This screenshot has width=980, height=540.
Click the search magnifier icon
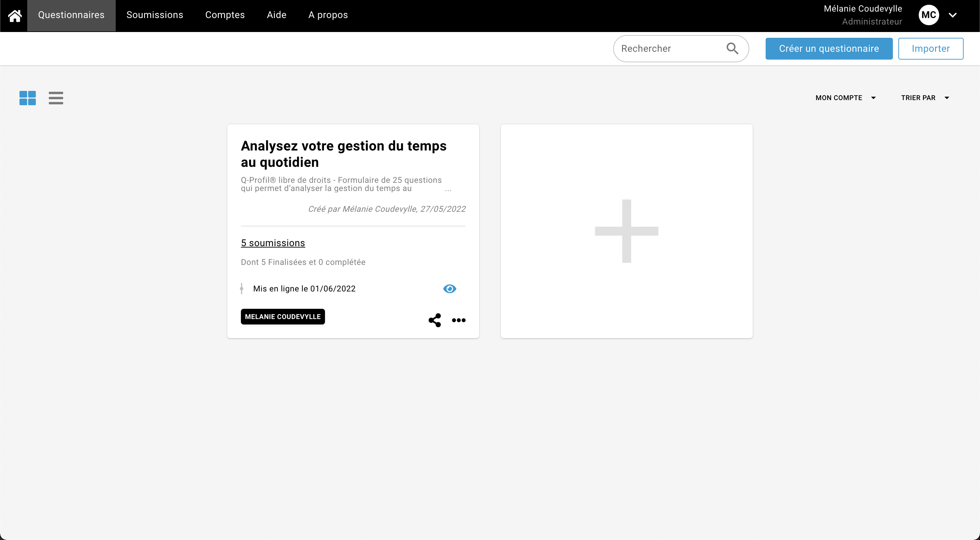tap(732, 48)
